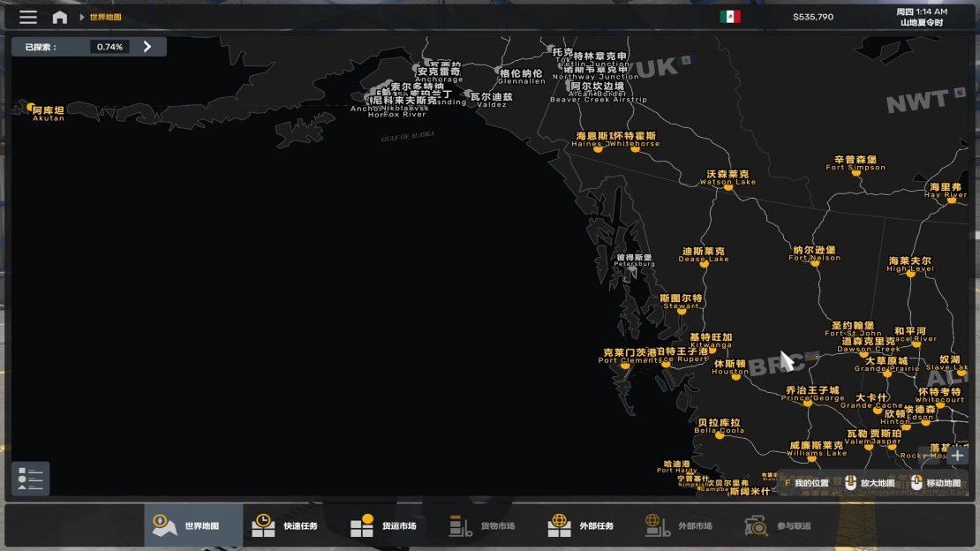Click the 世界地图 breadcrumb label
The height and width of the screenshot is (551, 980).
pos(105,17)
